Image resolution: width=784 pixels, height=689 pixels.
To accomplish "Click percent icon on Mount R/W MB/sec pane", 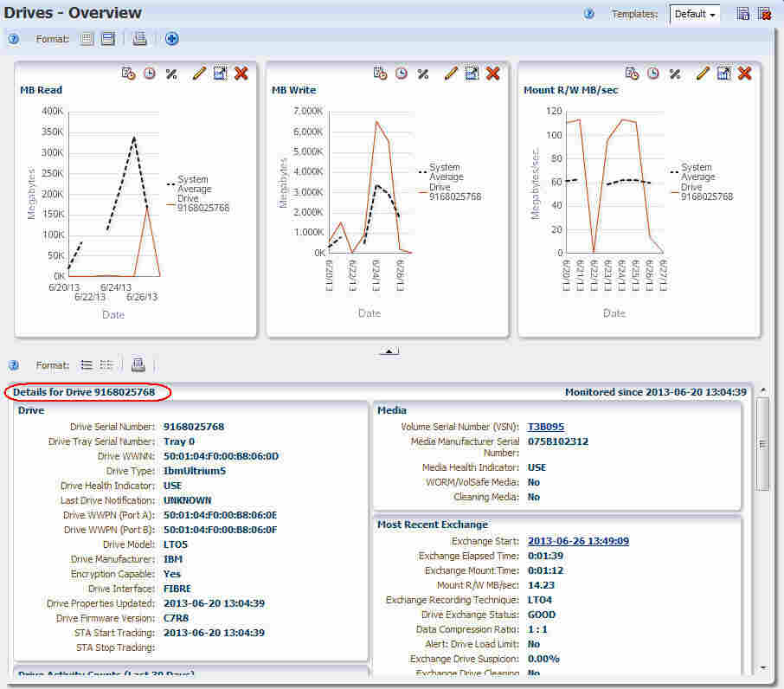I will [675, 74].
